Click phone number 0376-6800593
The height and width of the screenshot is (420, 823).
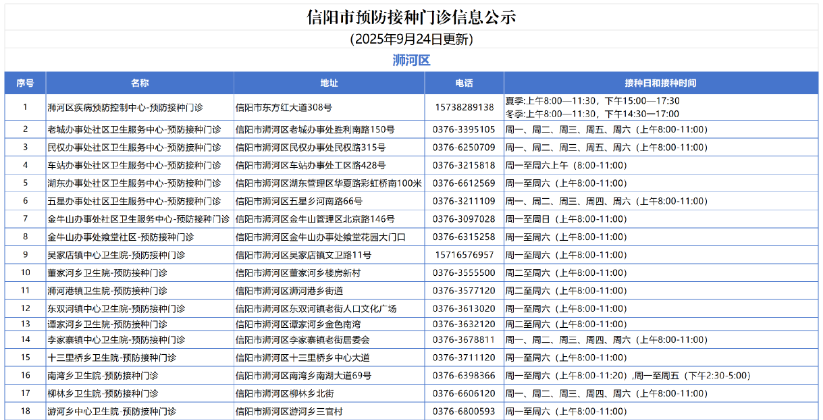coord(464,412)
